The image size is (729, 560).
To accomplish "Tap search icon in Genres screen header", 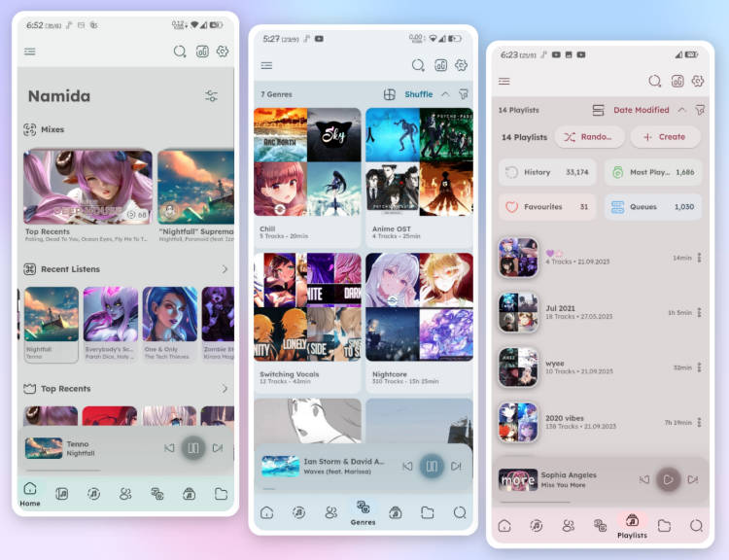I will click(418, 65).
